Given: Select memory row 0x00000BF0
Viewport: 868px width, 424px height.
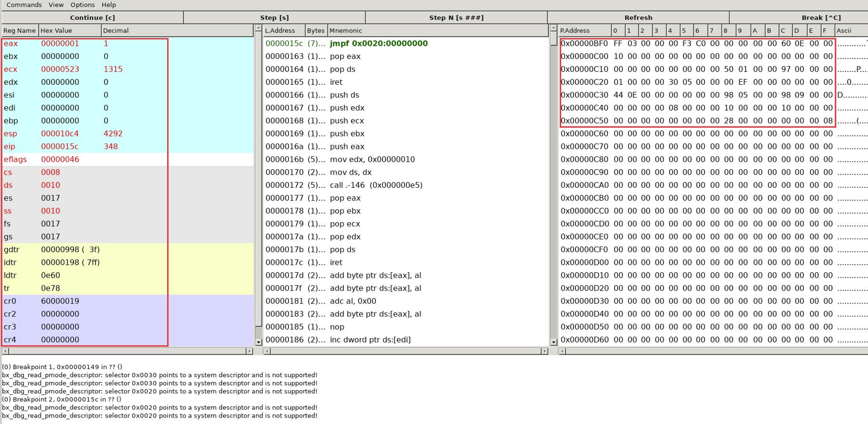Looking at the screenshot, I should pyautogui.click(x=713, y=43).
